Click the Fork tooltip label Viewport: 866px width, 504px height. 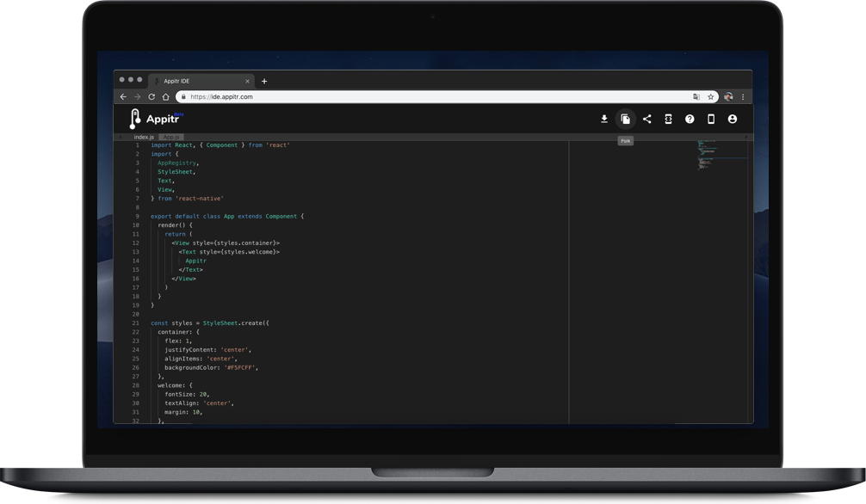(625, 141)
